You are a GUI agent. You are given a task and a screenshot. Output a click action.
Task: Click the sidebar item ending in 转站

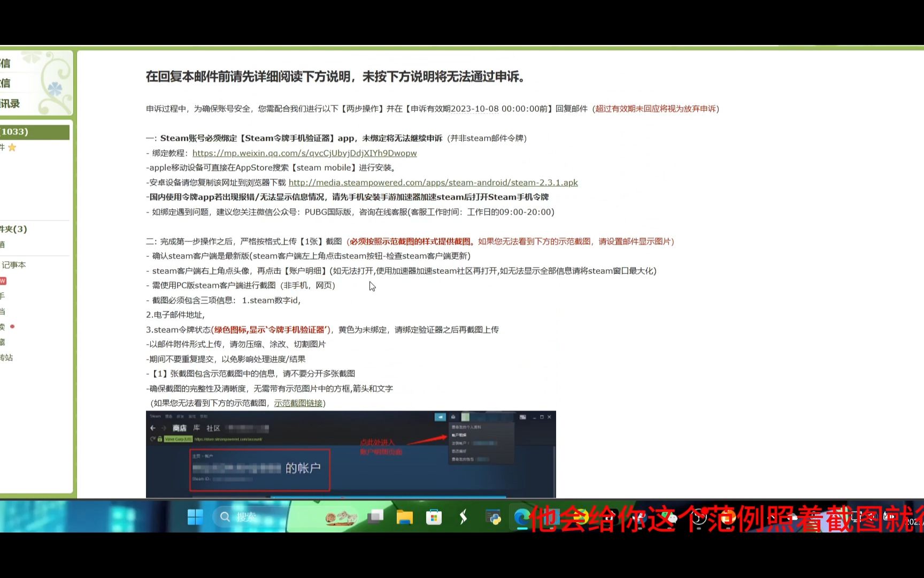pyautogui.click(x=6, y=358)
